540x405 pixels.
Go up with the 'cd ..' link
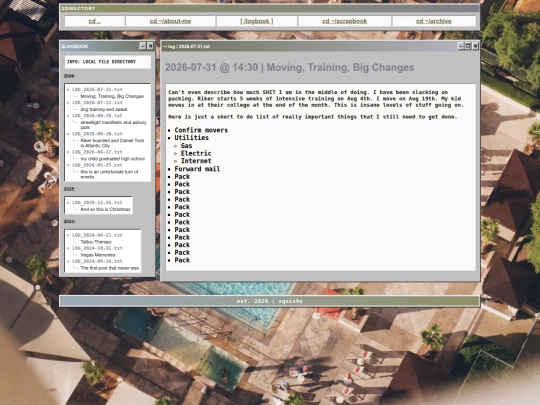[x=95, y=21]
